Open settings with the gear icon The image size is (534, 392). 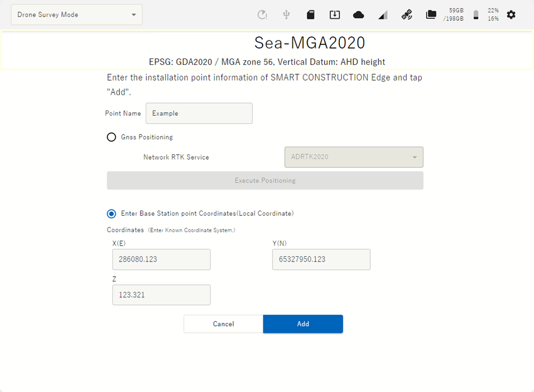pos(511,15)
